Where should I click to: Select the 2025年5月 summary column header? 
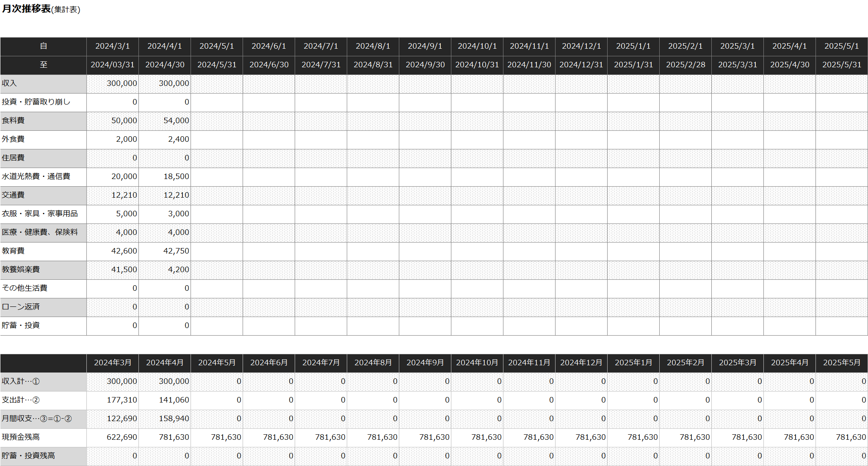[x=841, y=363]
